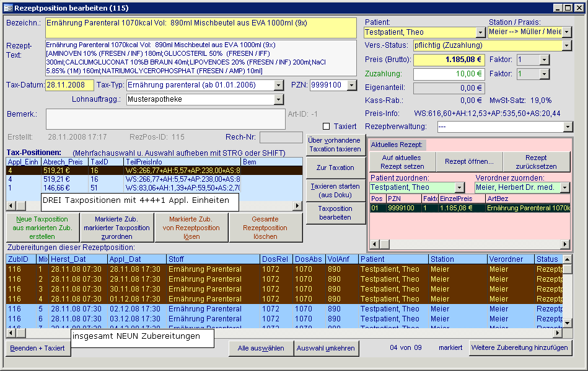Click the Alle auswählen button
Image resolution: width=588 pixels, height=371 pixels.
[261, 349]
